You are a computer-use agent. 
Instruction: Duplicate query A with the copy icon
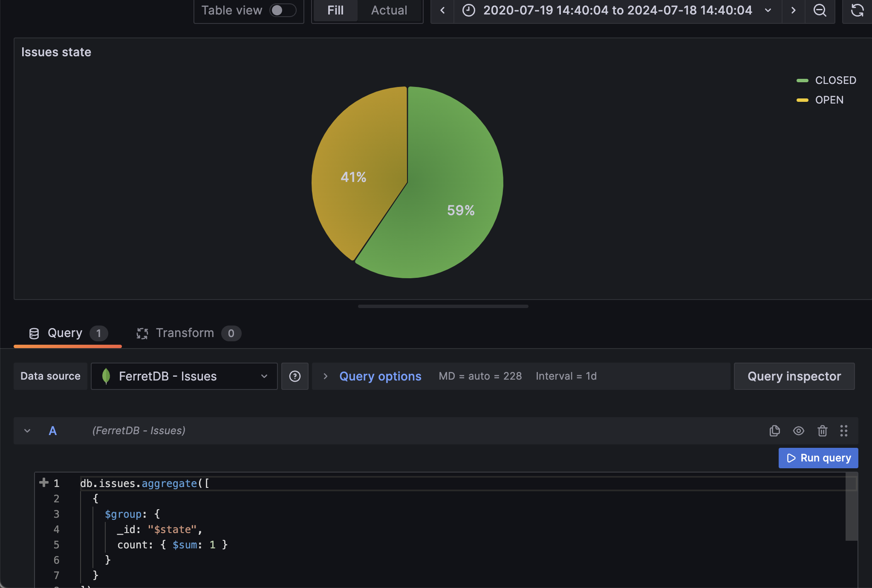[x=774, y=431]
